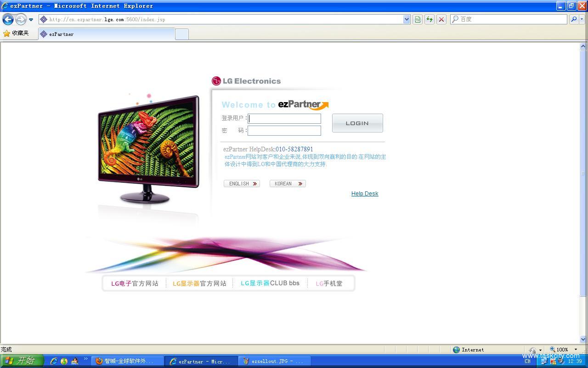This screenshot has width=588, height=368.
Task: Stop page loading with the red X icon
Action: (x=441, y=19)
